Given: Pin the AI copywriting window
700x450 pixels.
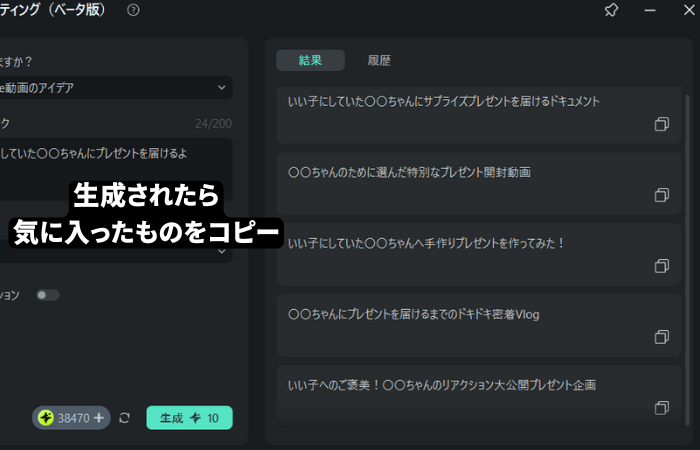Looking at the screenshot, I should 611,10.
